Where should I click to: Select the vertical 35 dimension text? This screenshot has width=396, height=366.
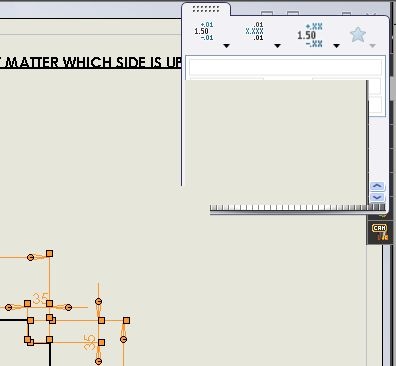coord(90,343)
